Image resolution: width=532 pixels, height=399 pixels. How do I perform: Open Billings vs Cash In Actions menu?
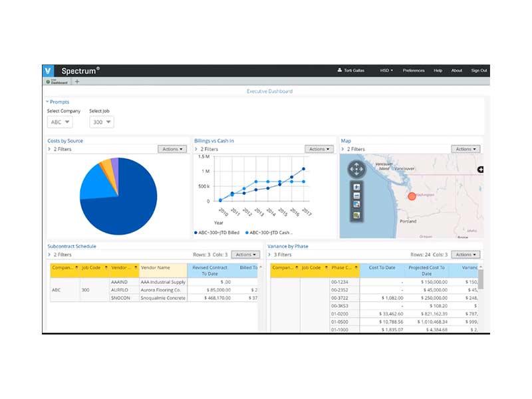pos(319,149)
